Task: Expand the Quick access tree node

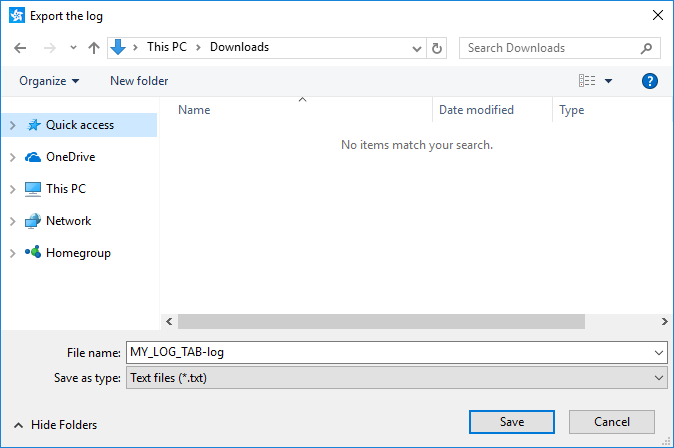Action: pyautogui.click(x=12, y=125)
